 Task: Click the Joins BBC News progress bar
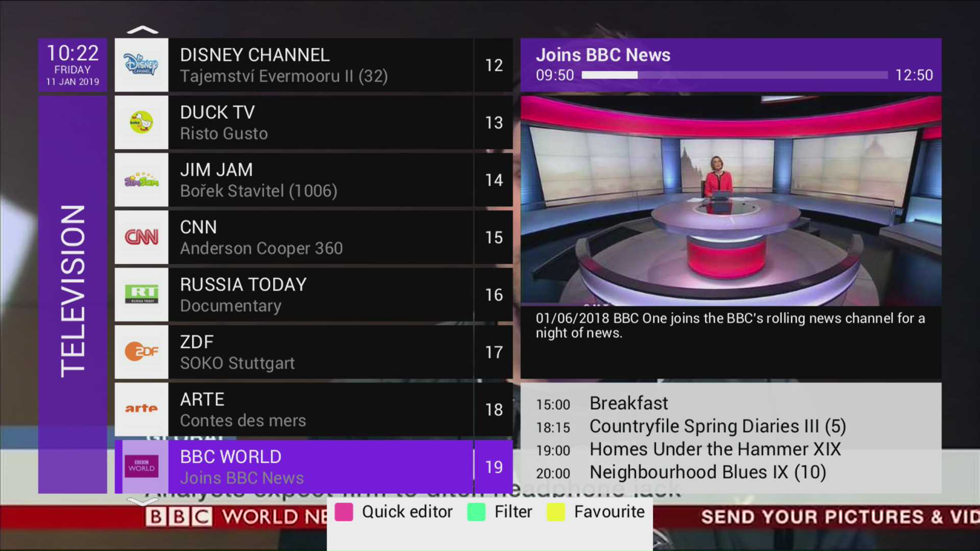tap(734, 75)
